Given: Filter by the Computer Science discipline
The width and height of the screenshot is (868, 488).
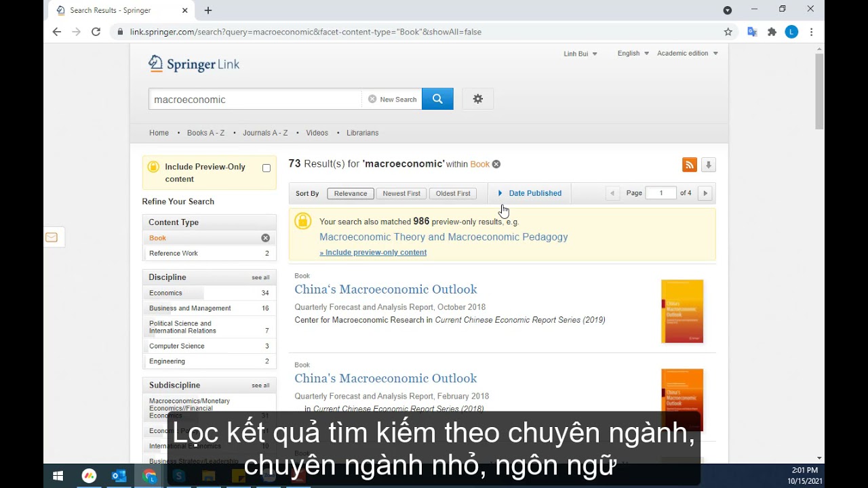Looking at the screenshot, I should [x=209, y=346].
